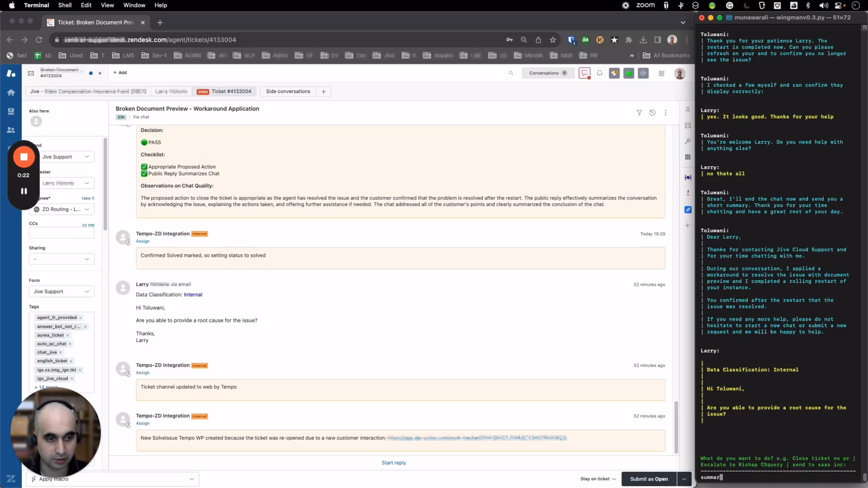Switch to the Side conversations tab

pos(288,92)
